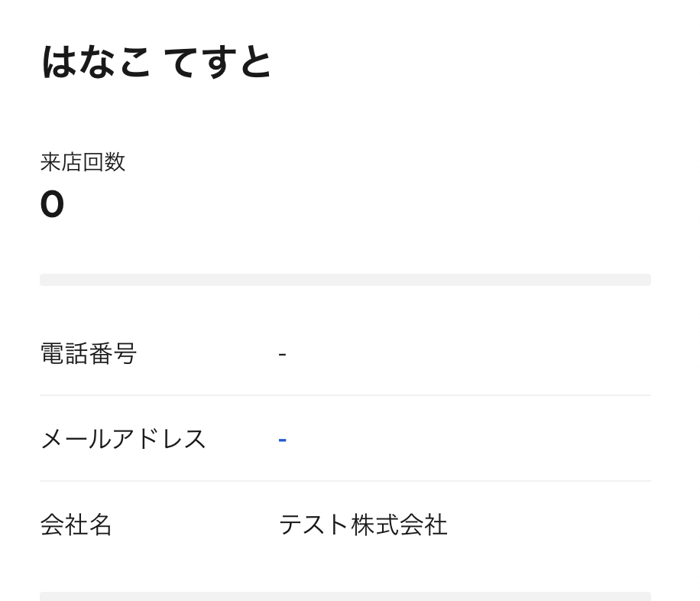
Task: Click the メール portion of メールアドレス label
Action: [x=75, y=439]
